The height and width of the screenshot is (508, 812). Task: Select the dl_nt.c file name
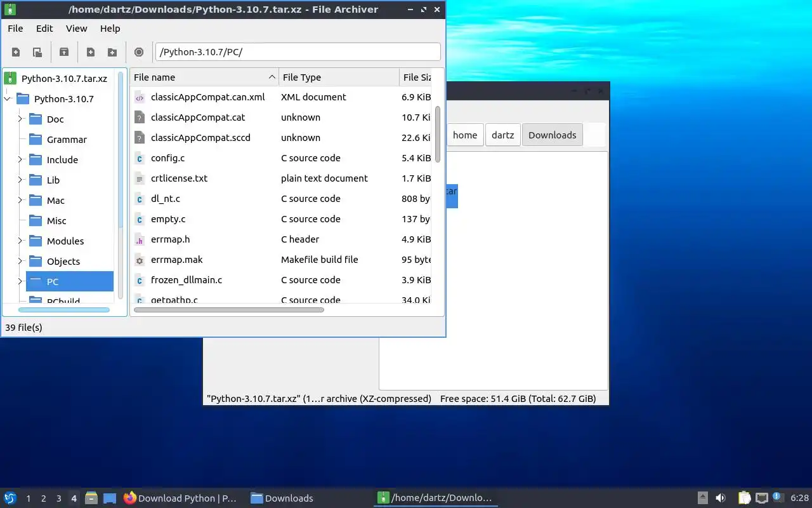pyautogui.click(x=166, y=199)
